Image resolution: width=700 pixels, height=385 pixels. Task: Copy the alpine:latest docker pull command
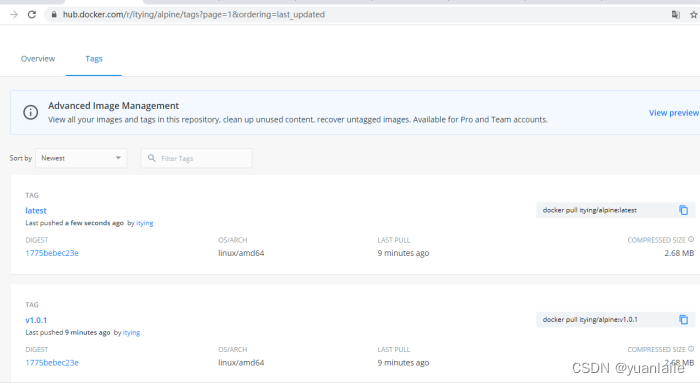(x=683, y=210)
